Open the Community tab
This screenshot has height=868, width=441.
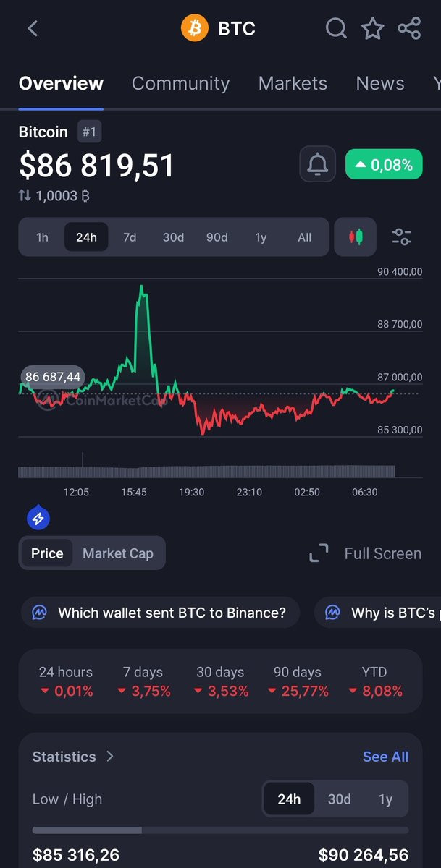tap(180, 83)
